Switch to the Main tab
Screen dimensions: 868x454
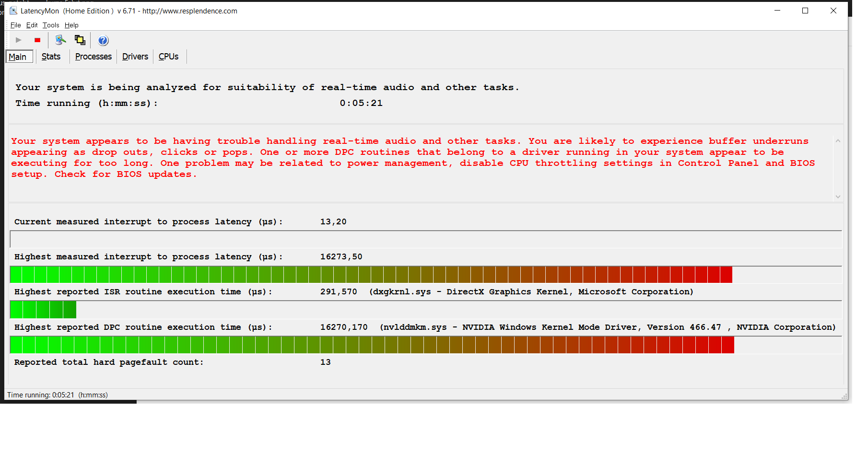[x=20, y=57]
